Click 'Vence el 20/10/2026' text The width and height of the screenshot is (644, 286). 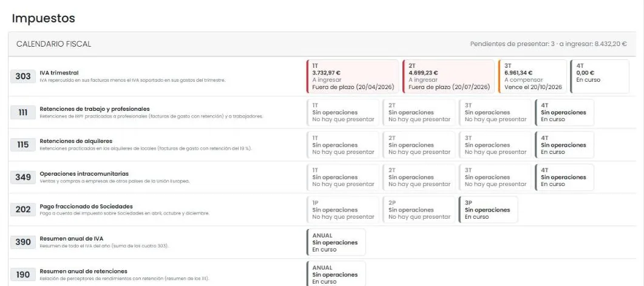[533, 87]
